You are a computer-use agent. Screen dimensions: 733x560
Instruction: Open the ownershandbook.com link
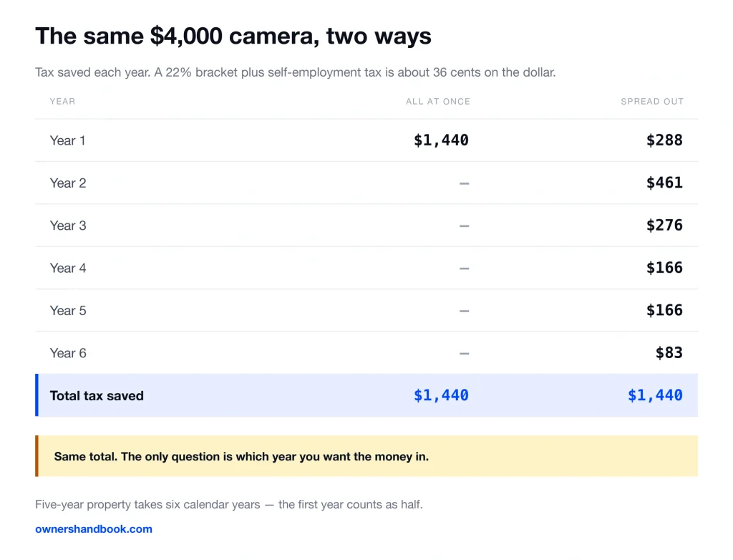click(x=94, y=528)
